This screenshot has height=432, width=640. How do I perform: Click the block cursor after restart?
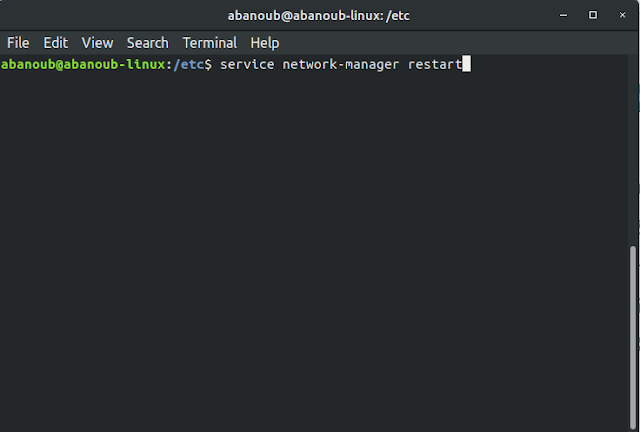[x=465, y=65]
